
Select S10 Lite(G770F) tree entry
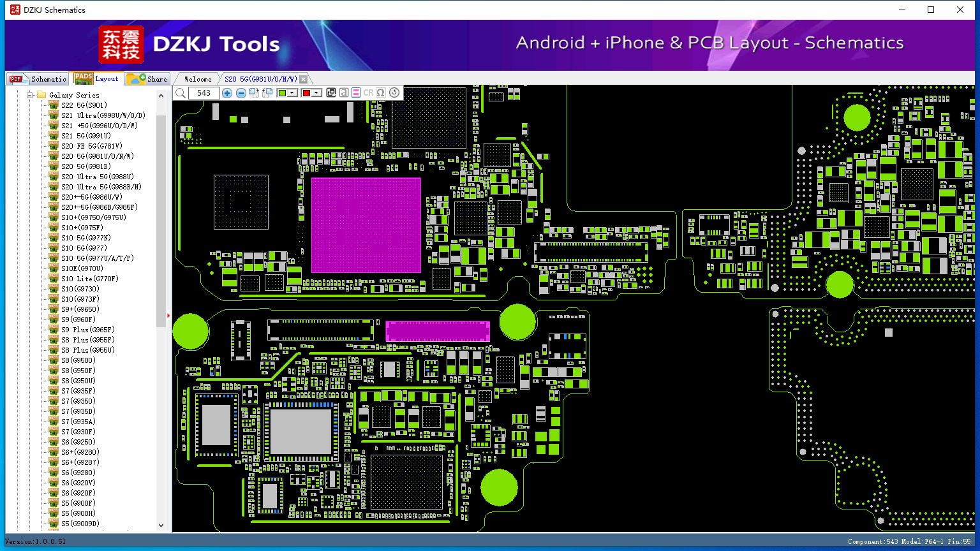point(90,279)
